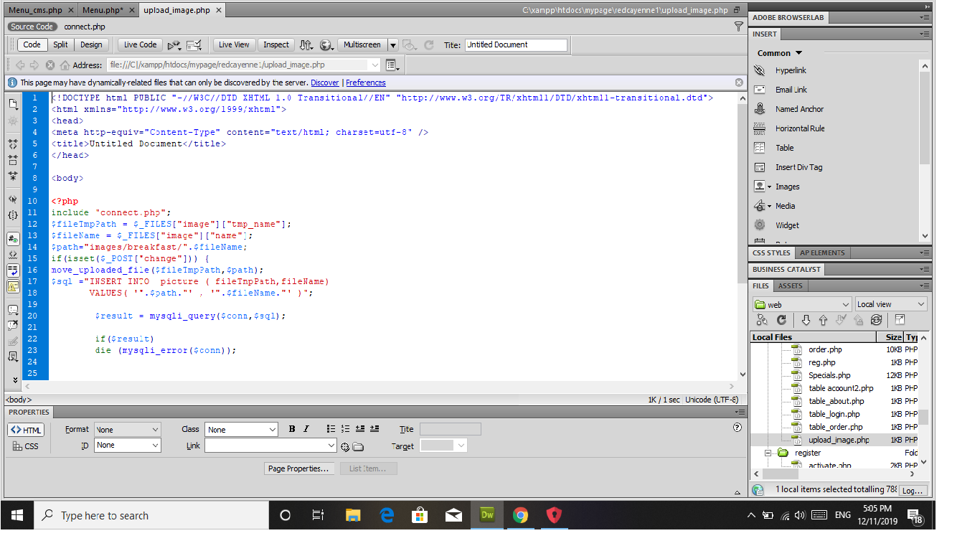Click the Hyperlink icon in Insert panel

pos(760,70)
